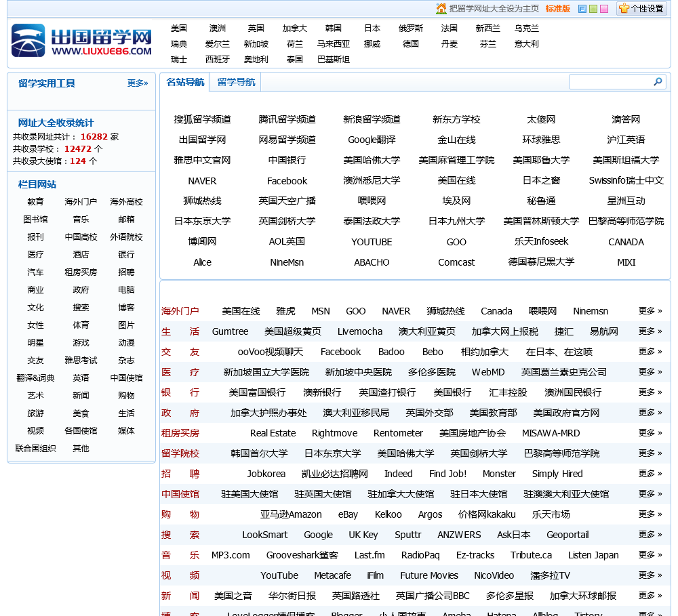Image resolution: width=678 pixels, height=616 pixels.
Task: Open the 翻译&词典 category in sidebar
Action: [x=35, y=378]
